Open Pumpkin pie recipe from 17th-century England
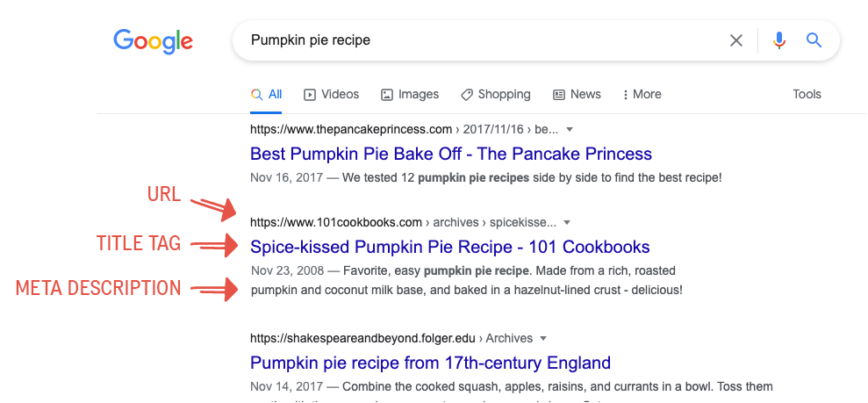 pyautogui.click(x=430, y=363)
